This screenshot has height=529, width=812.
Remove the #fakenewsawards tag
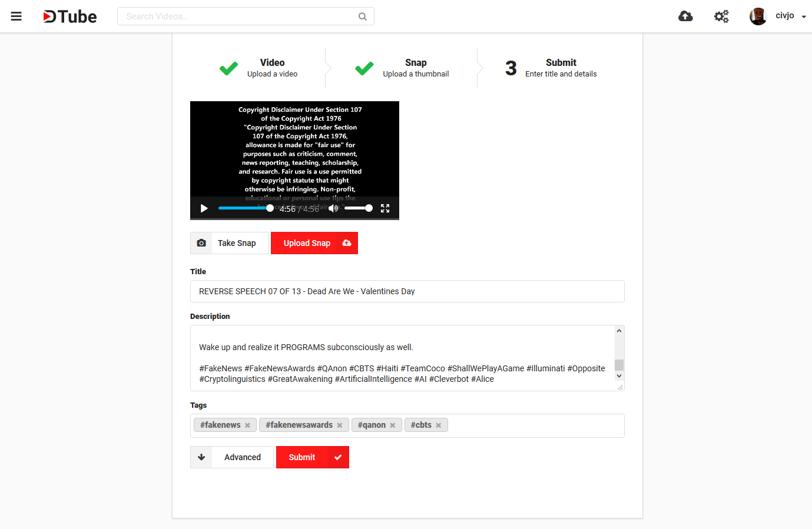click(339, 424)
